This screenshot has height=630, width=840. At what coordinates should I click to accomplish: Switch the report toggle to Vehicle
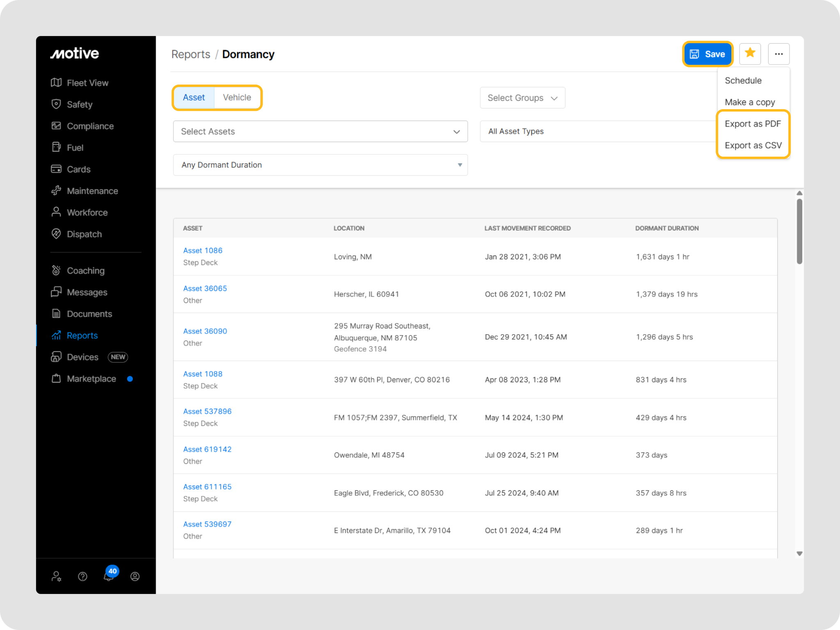coord(237,98)
